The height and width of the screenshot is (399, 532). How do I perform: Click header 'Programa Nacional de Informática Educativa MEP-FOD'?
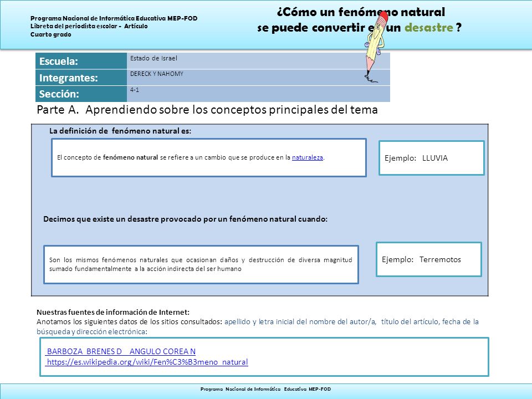pyautogui.click(x=114, y=18)
